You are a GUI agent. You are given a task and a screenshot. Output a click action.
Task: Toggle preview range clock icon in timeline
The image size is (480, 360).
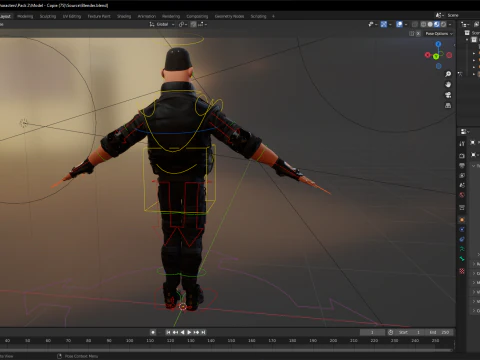tap(390, 332)
